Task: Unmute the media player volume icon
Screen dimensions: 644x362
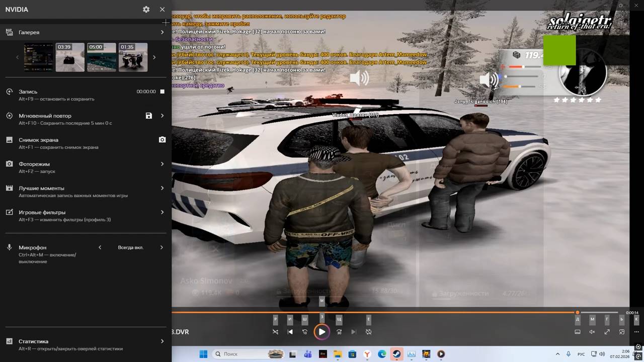Action: (x=592, y=332)
